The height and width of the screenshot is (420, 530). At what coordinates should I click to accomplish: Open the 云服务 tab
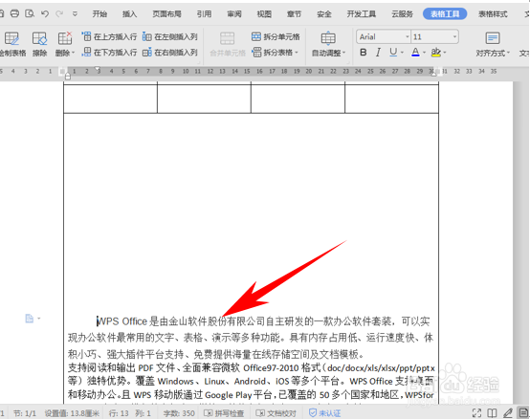point(402,13)
